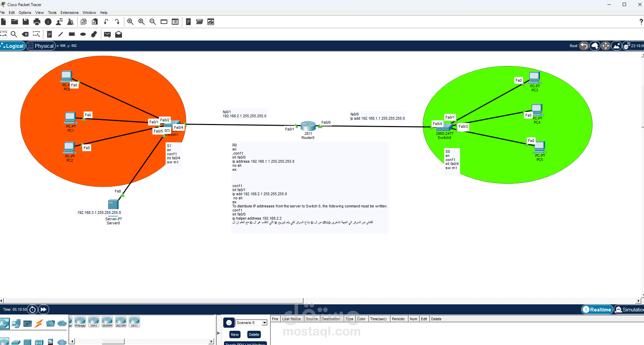Reset the workspace zoom level
Image resolution: width=644 pixels, height=345 pixels.
(142, 22)
